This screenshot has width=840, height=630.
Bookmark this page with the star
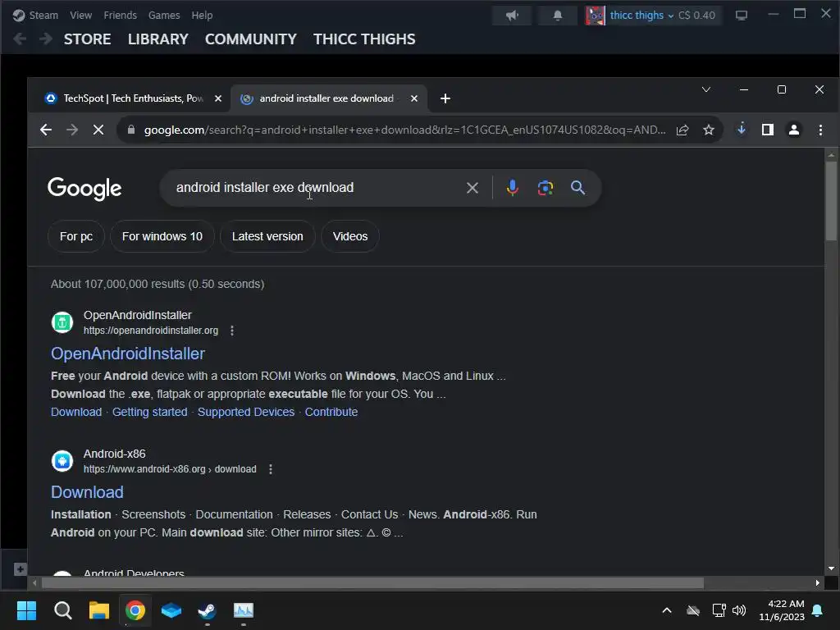coord(709,130)
